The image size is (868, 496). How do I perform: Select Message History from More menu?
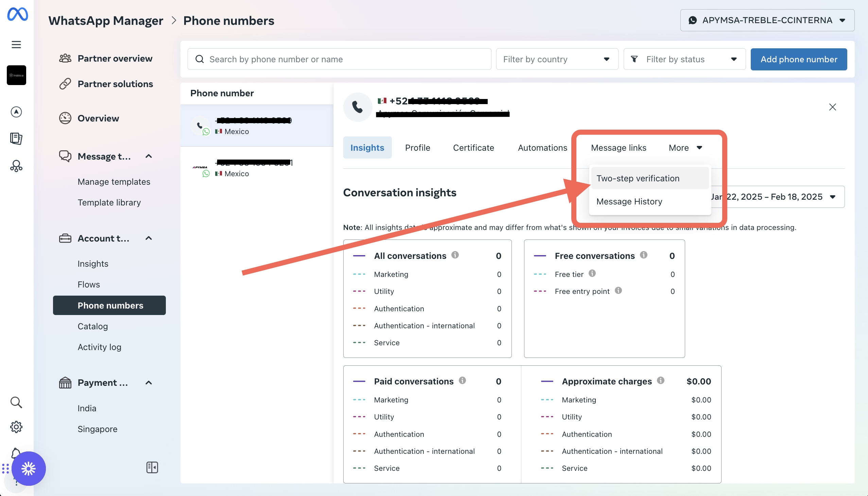[649, 201]
